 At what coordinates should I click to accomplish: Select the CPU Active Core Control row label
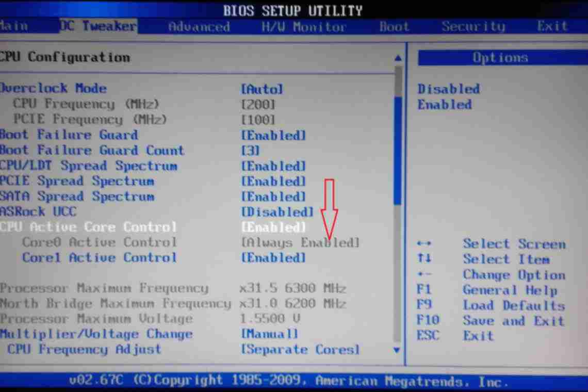click(x=88, y=227)
